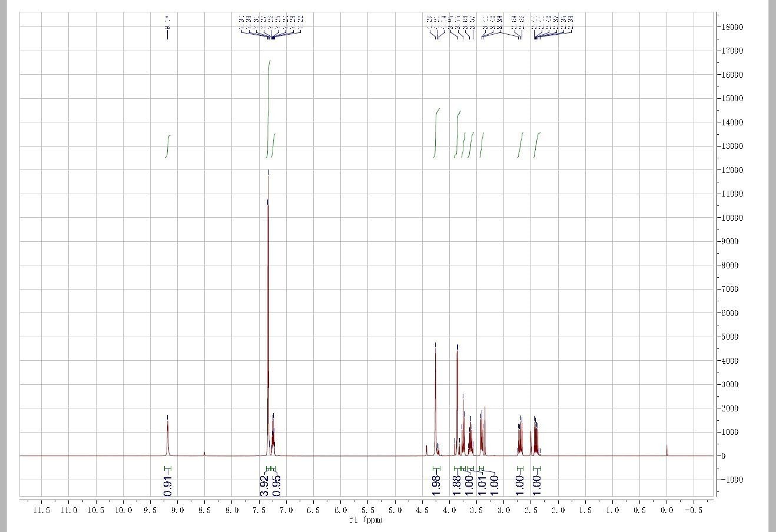Click the integration curve above 9.2 ppm
The height and width of the screenshot is (532, 776).
coord(167,146)
